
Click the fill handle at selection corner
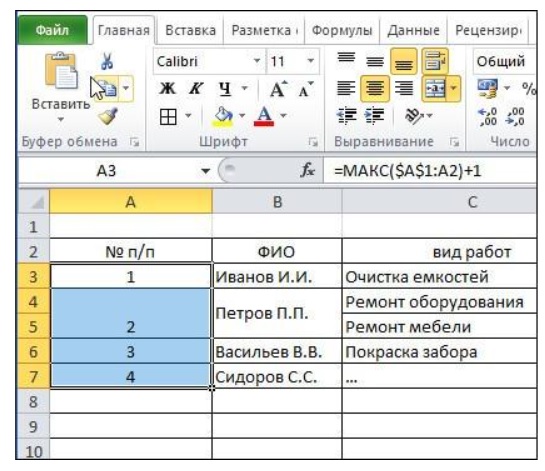(212, 388)
